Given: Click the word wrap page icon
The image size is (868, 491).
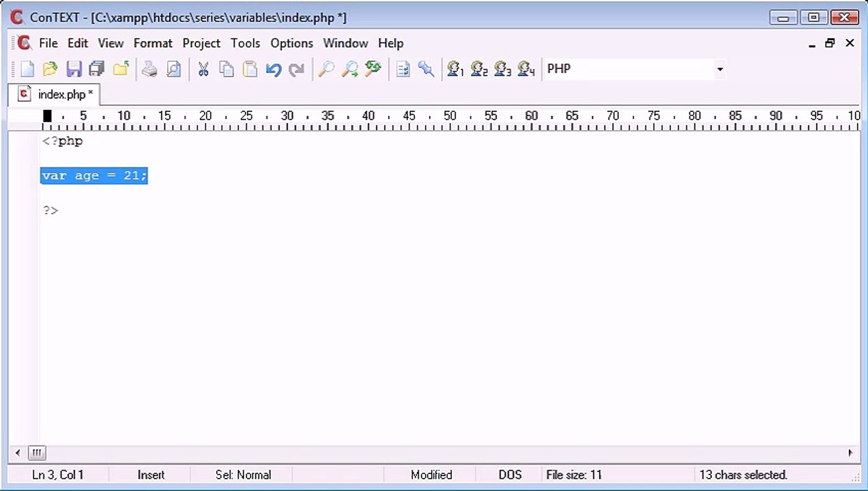Looking at the screenshot, I should pos(403,69).
